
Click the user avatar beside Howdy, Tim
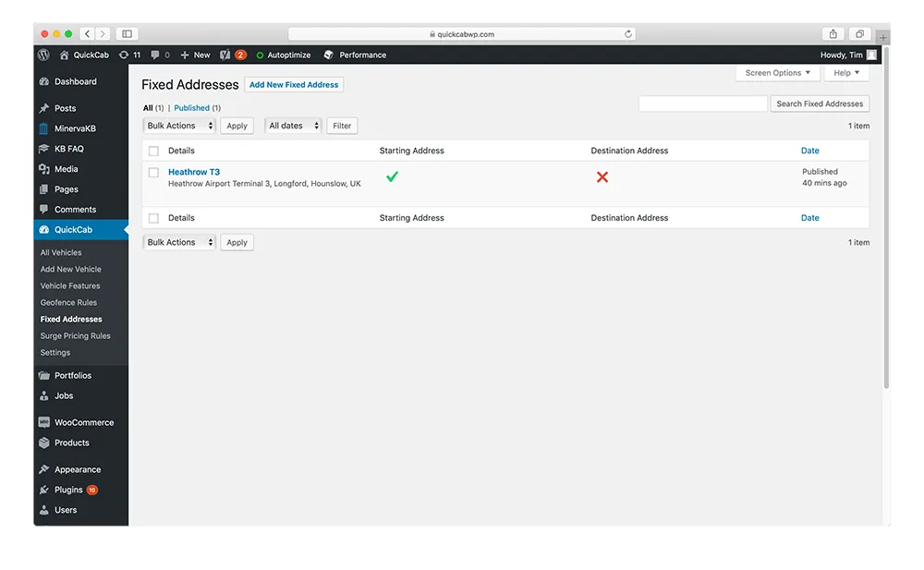(x=871, y=55)
